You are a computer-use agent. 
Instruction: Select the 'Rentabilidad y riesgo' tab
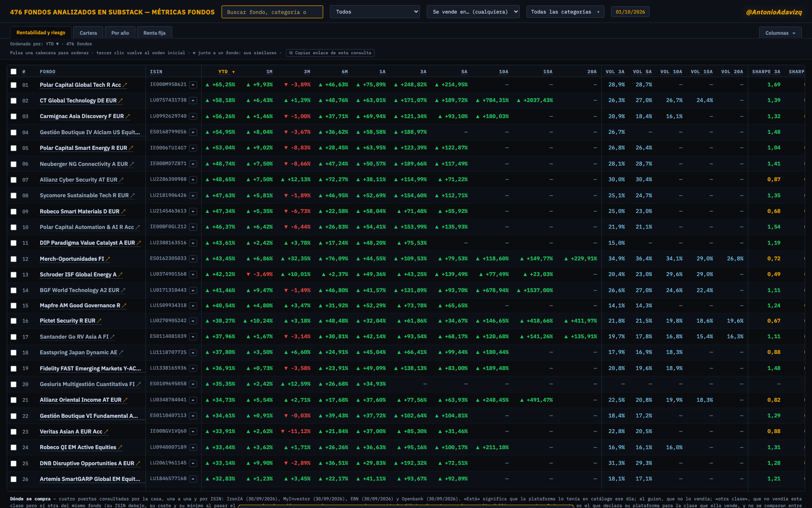[x=41, y=33]
